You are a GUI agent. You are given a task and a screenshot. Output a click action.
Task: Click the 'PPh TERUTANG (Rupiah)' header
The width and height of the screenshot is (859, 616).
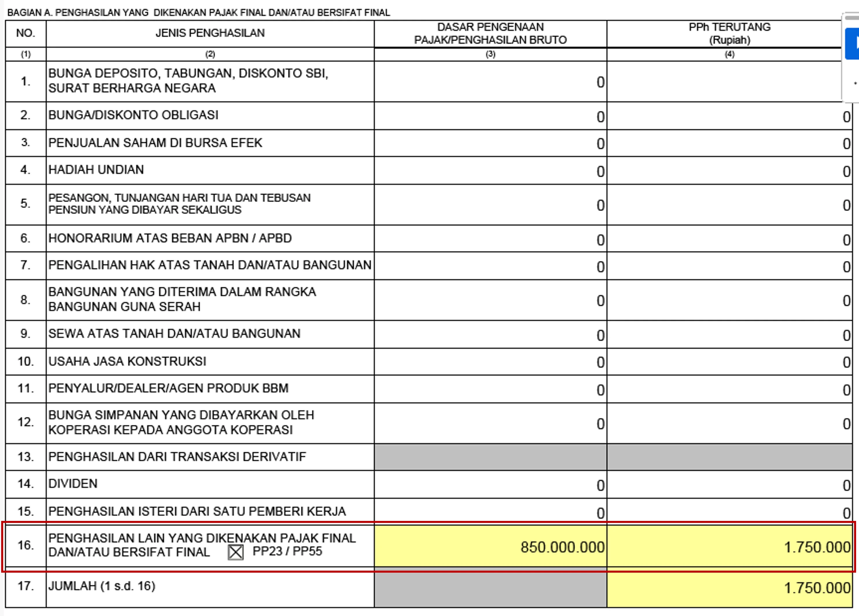tap(729, 33)
